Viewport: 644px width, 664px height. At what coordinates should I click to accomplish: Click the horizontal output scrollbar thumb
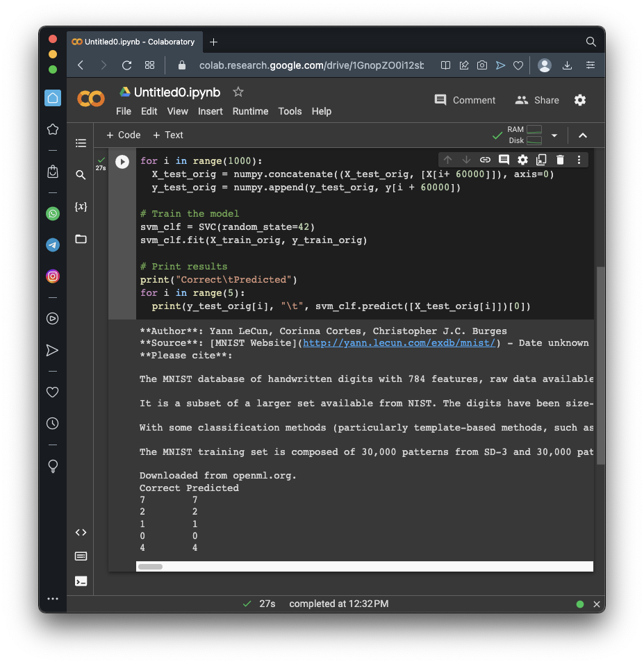pos(150,567)
